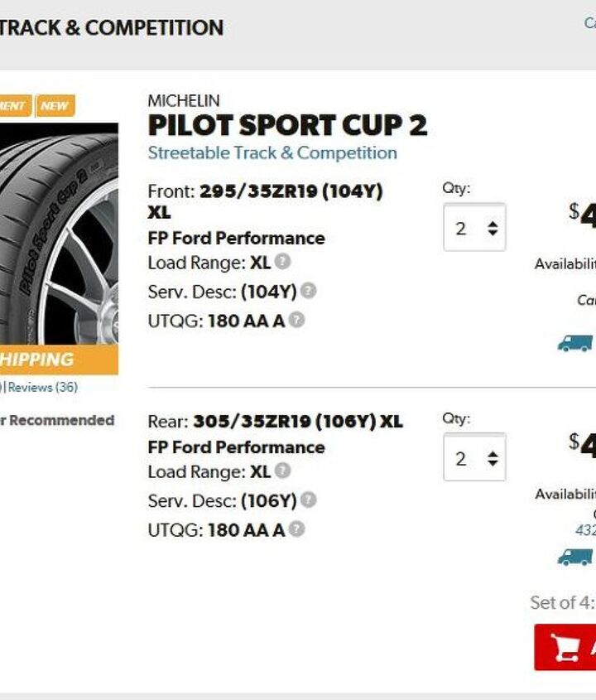Open the rear tire quantity dropdown

[474, 457]
